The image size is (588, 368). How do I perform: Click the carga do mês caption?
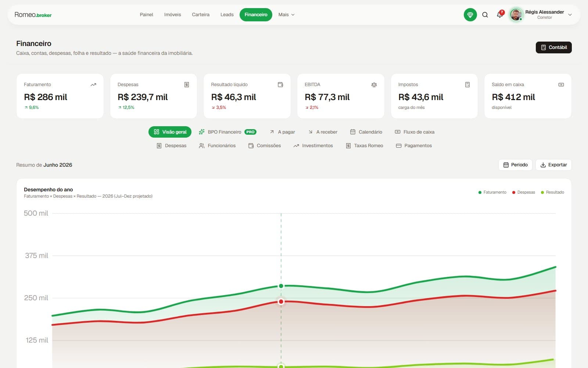(411, 107)
